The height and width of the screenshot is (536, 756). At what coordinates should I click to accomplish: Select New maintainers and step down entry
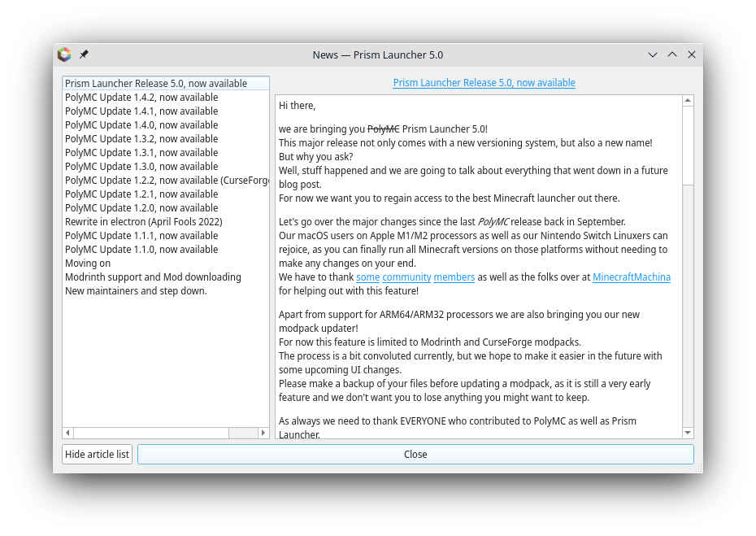(x=136, y=291)
